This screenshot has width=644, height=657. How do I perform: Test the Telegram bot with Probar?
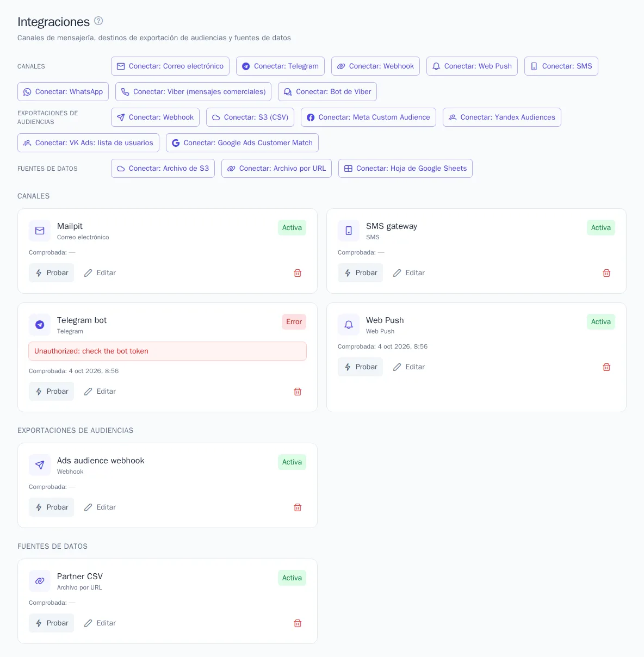click(51, 392)
